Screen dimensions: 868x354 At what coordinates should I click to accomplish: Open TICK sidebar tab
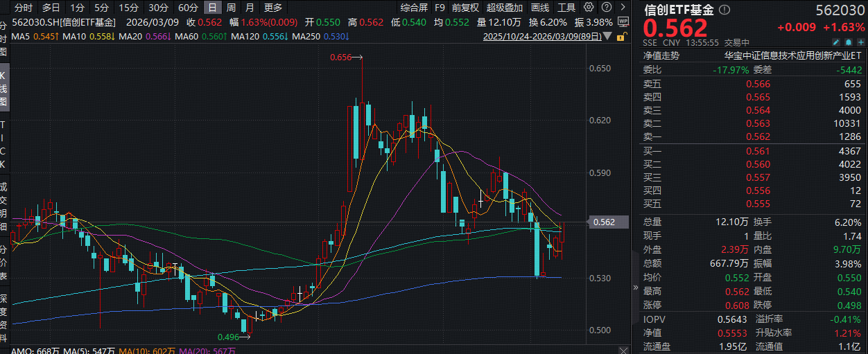pyautogui.click(x=3, y=145)
